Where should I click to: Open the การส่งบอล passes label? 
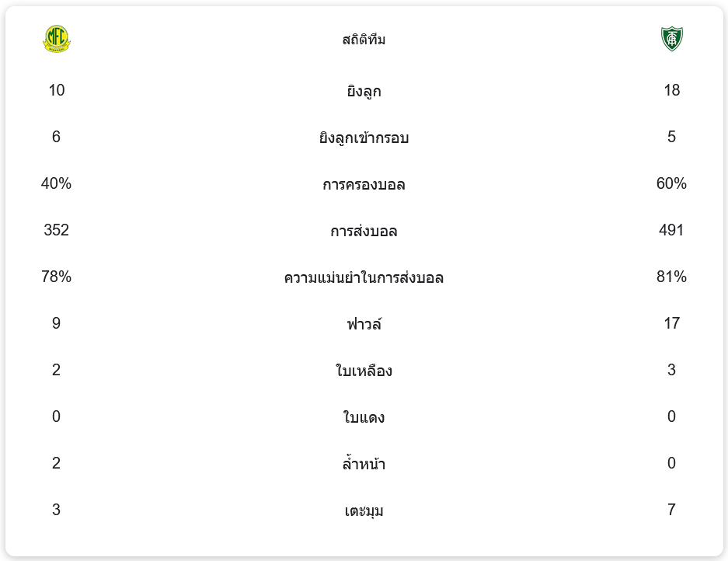tap(364, 231)
